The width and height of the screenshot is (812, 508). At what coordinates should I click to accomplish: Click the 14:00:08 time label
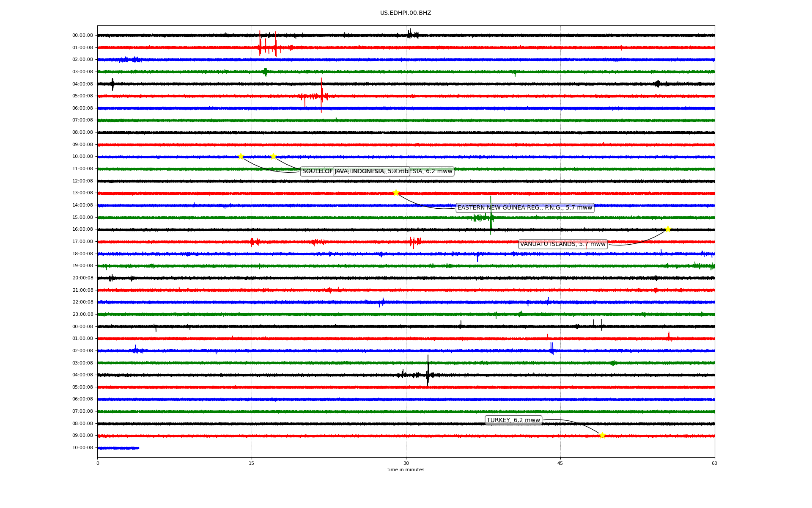82,205
